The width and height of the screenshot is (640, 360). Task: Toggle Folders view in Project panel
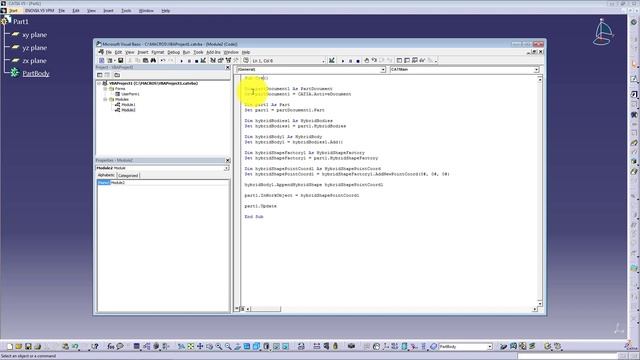pyautogui.click(x=117, y=75)
